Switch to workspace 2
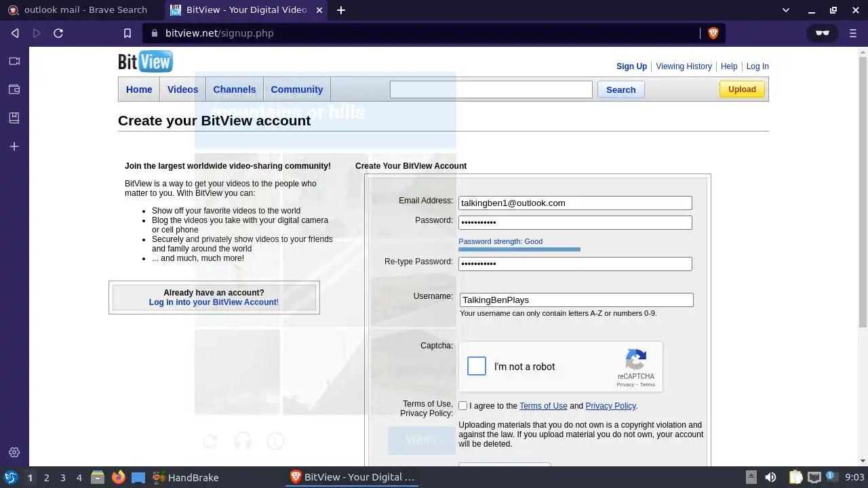The image size is (868, 488). point(46,478)
